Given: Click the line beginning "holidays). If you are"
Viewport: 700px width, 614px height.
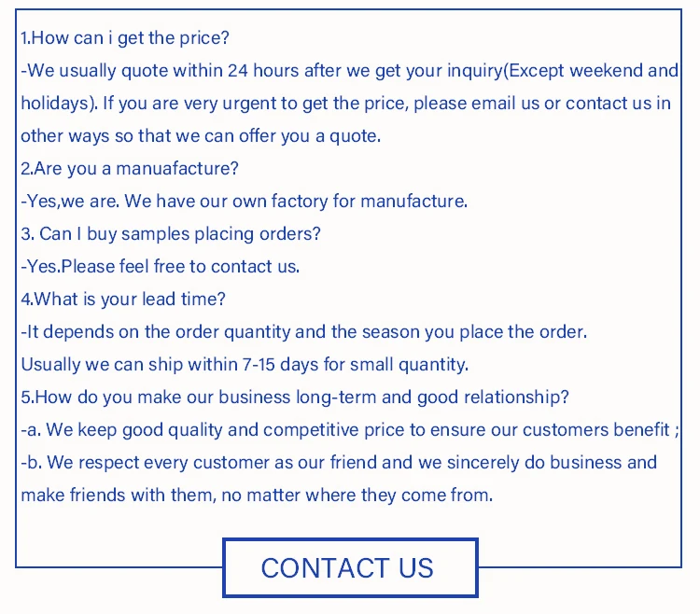Looking at the screenshot, I should click(345, 104).
